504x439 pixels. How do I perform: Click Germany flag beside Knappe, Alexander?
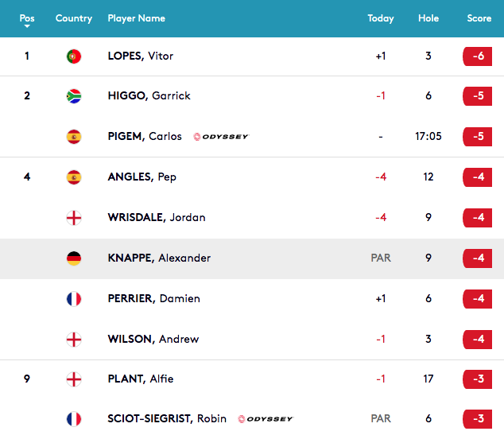pos(74,258)
